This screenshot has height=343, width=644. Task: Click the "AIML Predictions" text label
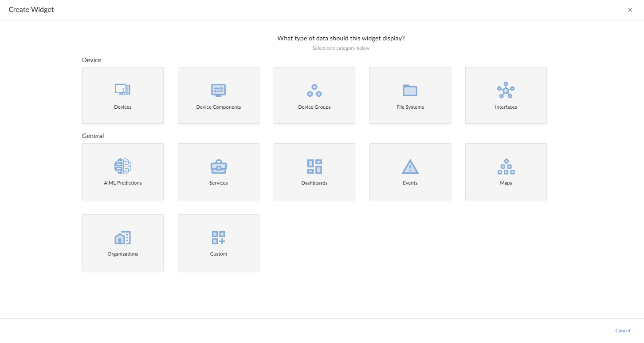coord(122,183)
